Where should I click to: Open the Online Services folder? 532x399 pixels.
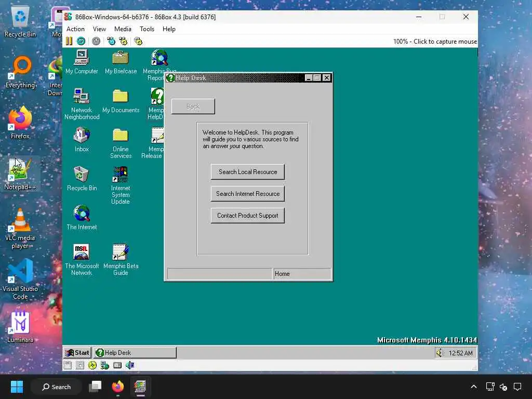[x=121, y=143]
